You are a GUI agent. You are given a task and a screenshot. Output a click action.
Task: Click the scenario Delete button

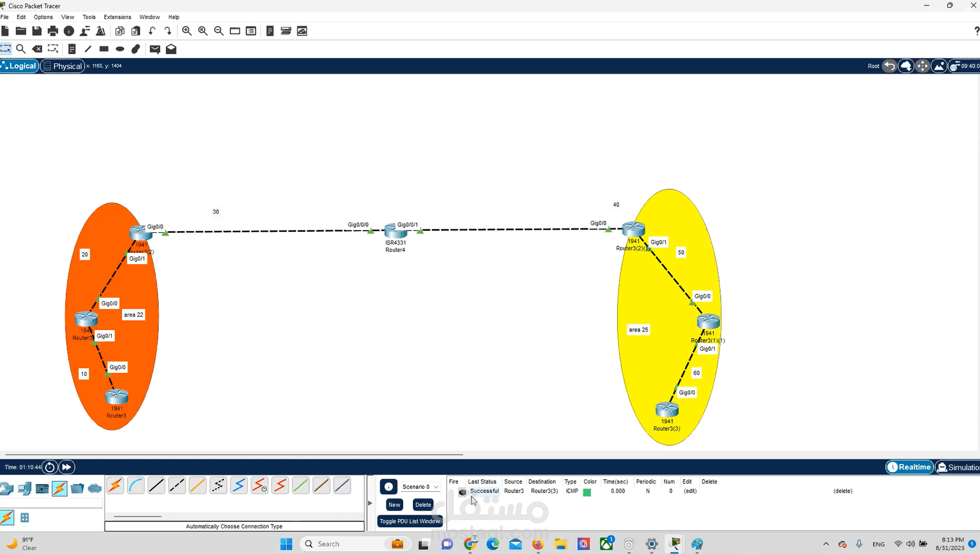pos(423,505)
